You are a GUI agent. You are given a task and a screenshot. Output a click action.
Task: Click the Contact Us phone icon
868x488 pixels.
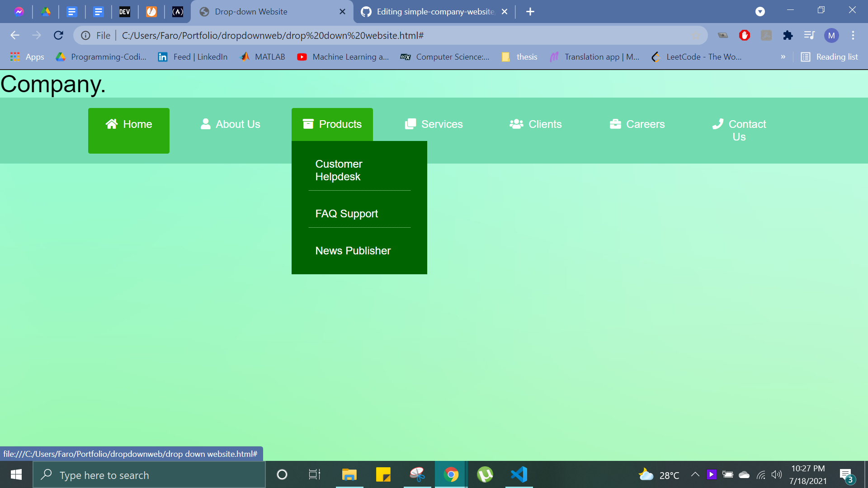click(x=718, y=123)
